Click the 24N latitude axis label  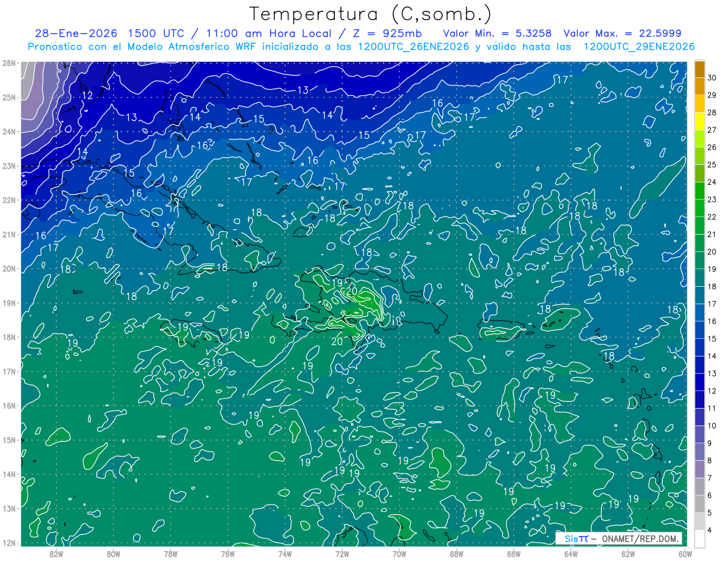click(9, 132)
